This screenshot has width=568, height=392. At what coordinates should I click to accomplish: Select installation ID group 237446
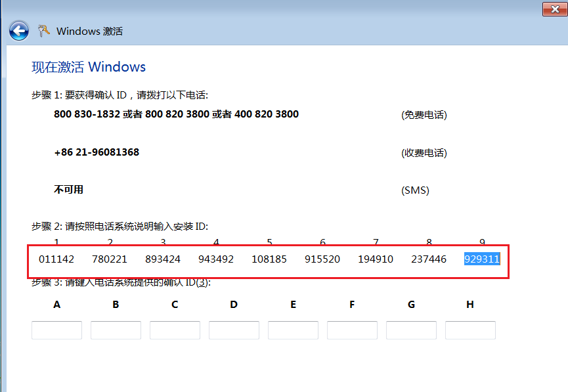pos(429,259)
